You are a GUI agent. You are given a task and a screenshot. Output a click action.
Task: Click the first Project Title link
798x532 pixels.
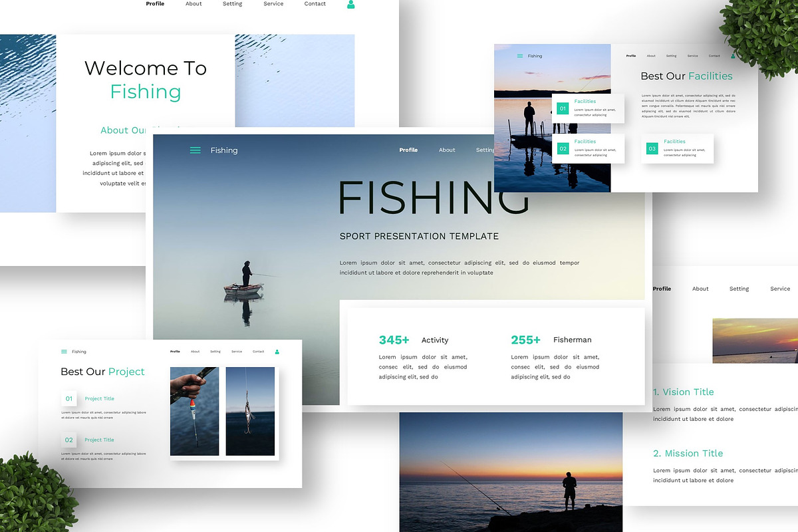pyautogui.click(x=99, y=399)
